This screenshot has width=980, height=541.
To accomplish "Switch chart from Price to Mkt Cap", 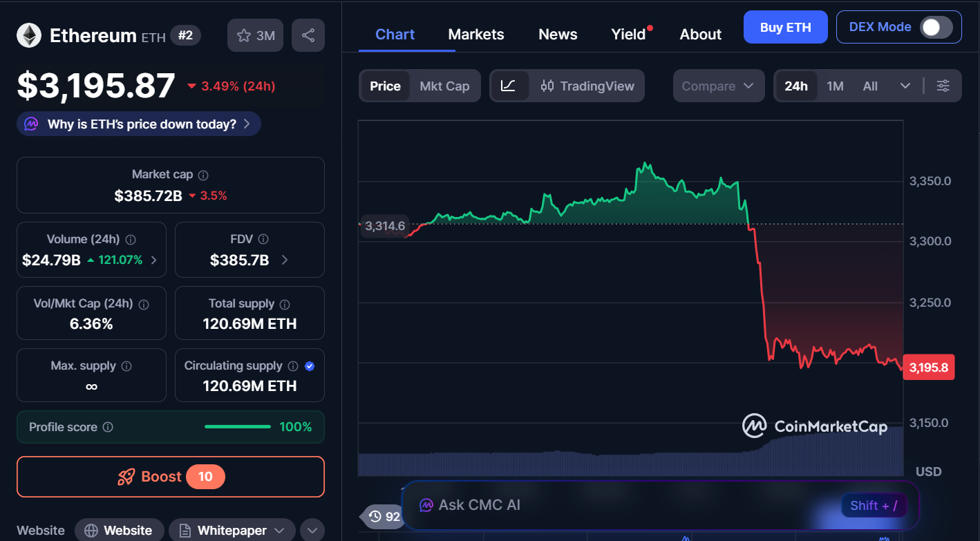I will coord(444,86).
